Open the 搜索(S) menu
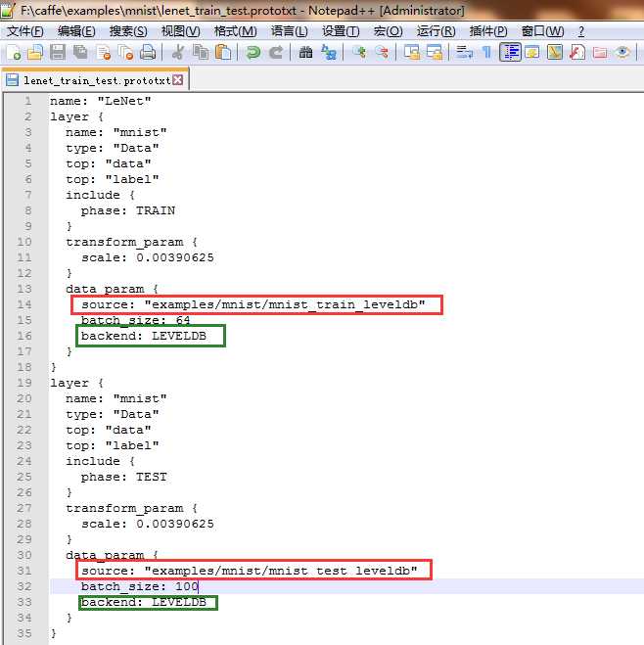This screenshot has height=645, width=644. (128, 31)
